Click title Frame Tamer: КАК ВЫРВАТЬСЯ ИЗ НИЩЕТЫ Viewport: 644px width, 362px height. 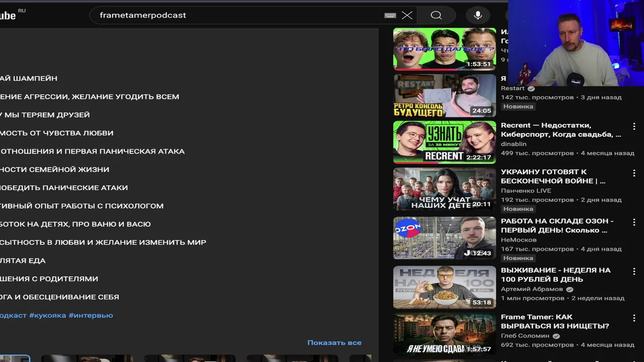(x=555, y=321)
